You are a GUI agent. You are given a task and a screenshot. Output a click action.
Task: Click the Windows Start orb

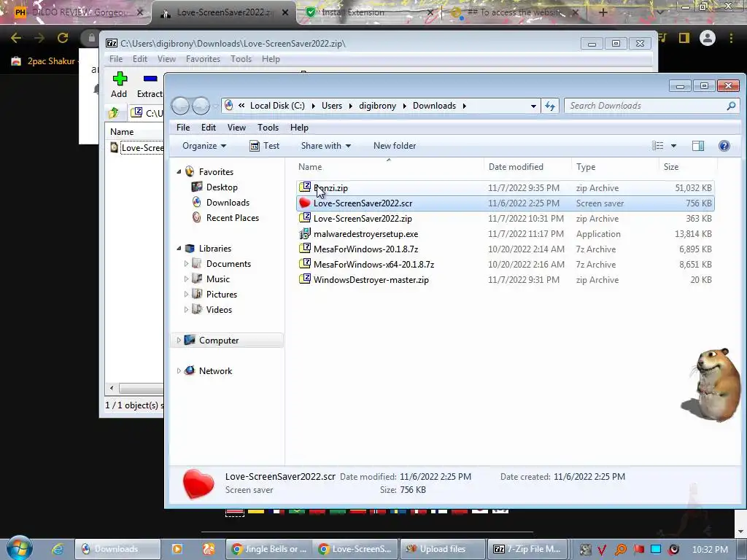20,548
